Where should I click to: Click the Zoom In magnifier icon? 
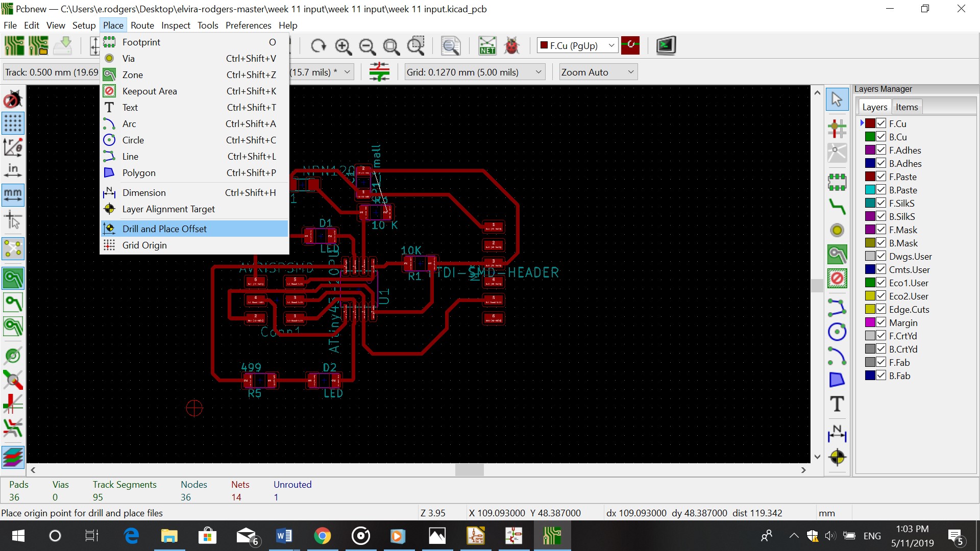click(343, 46)
